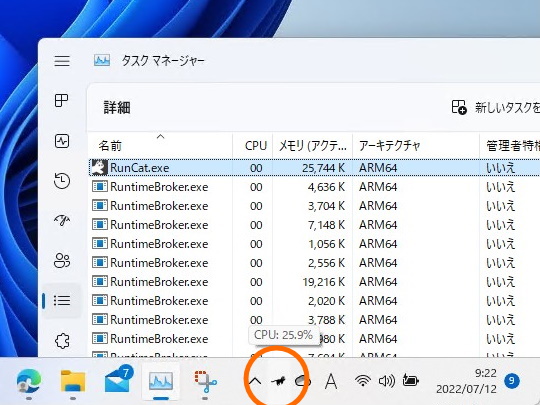Image resolution: width=540 pixels, height=405 pixels.
Task: Open File Explorer from the taskbar
Action: tap(73, 381)
